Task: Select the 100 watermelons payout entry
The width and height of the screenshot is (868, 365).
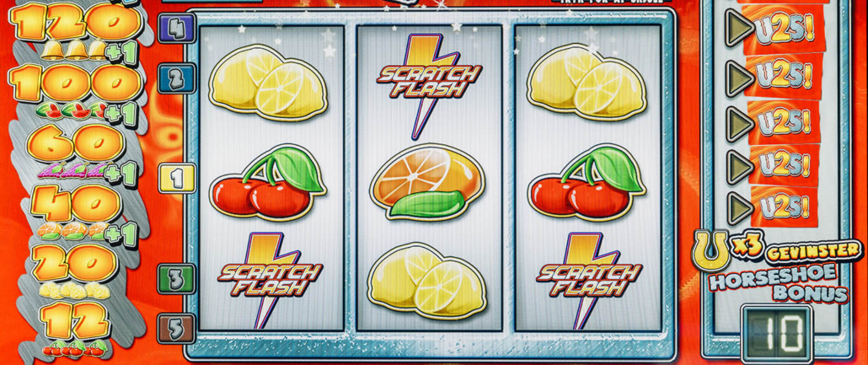Action: coord(75,93)
